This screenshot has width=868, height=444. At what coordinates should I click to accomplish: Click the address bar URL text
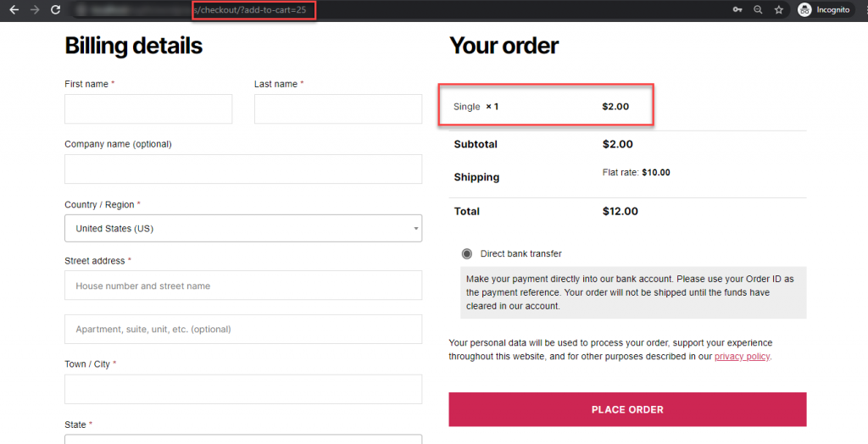coord(253,10)
